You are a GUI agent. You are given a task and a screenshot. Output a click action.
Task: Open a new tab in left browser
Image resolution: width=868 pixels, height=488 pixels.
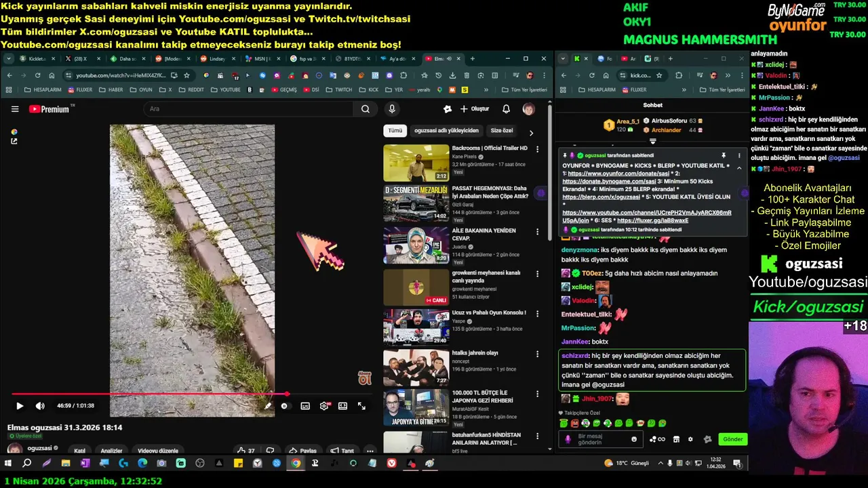coord(473,59)
